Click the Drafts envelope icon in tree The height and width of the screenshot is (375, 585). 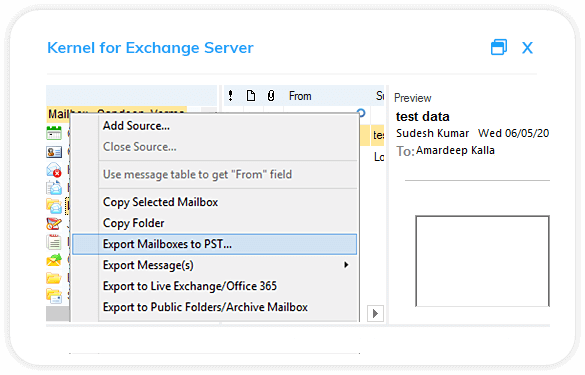(x=54, y=188)
